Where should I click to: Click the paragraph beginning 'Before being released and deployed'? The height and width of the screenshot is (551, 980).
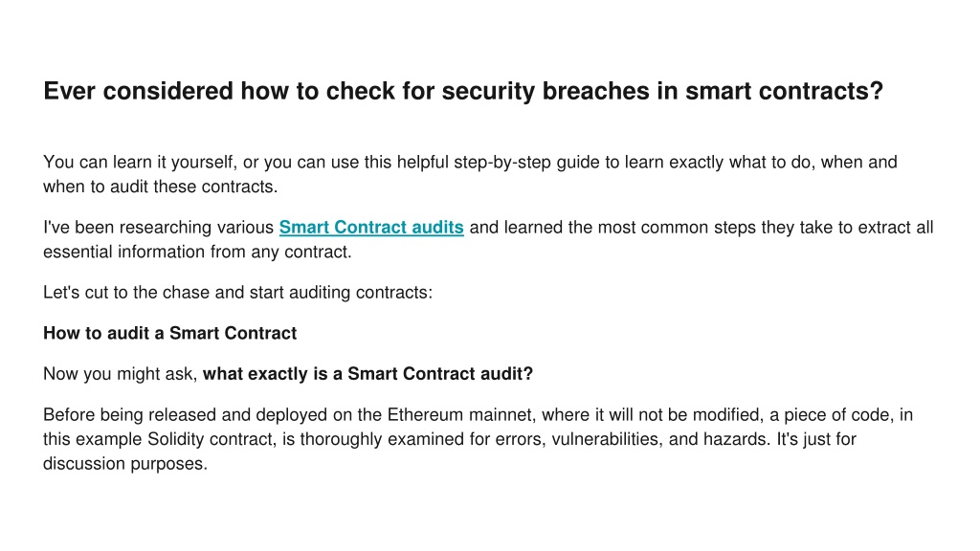[x=479, y=439]
